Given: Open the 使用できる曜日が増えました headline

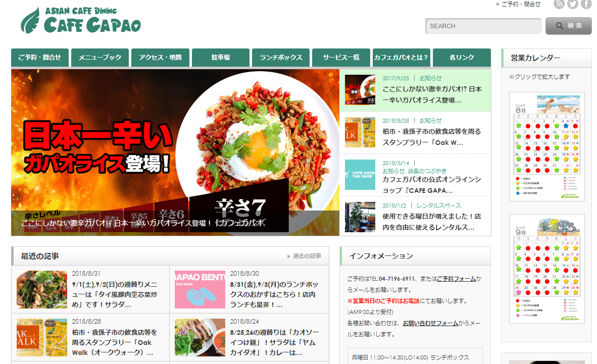Looking at the screenshot, I should (x=431, y=222).
